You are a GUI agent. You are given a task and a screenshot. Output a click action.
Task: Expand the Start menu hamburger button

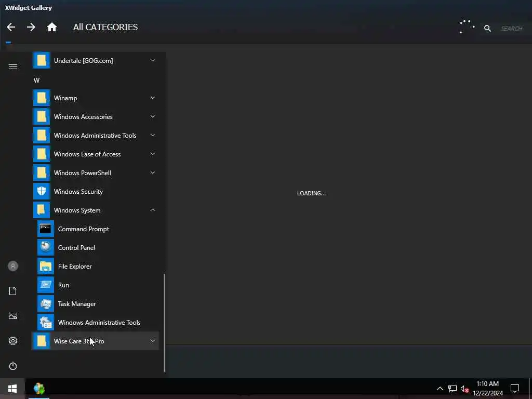pos(13,66)
